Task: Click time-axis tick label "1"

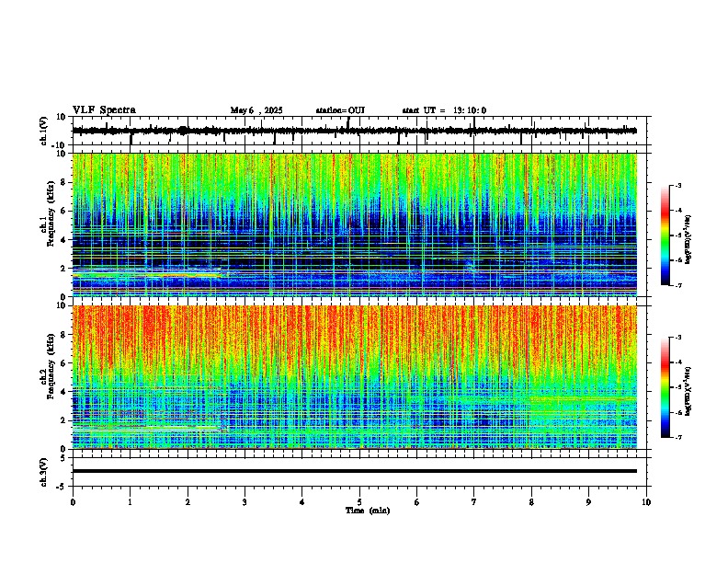Action: tap(130, 502)
